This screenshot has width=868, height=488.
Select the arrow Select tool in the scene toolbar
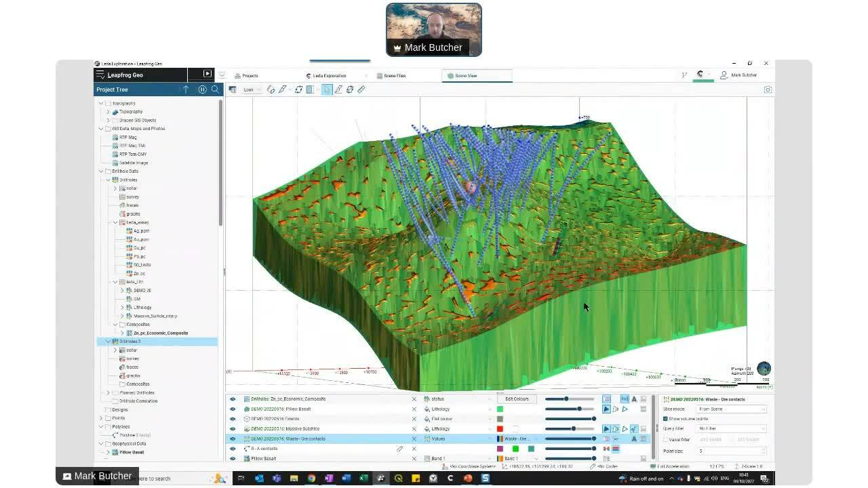pos(327,89)
